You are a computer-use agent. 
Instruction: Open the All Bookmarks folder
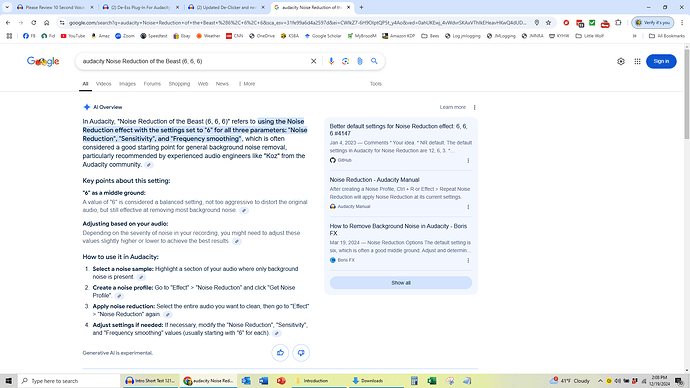pyautogui.click(x=667, y=36)
